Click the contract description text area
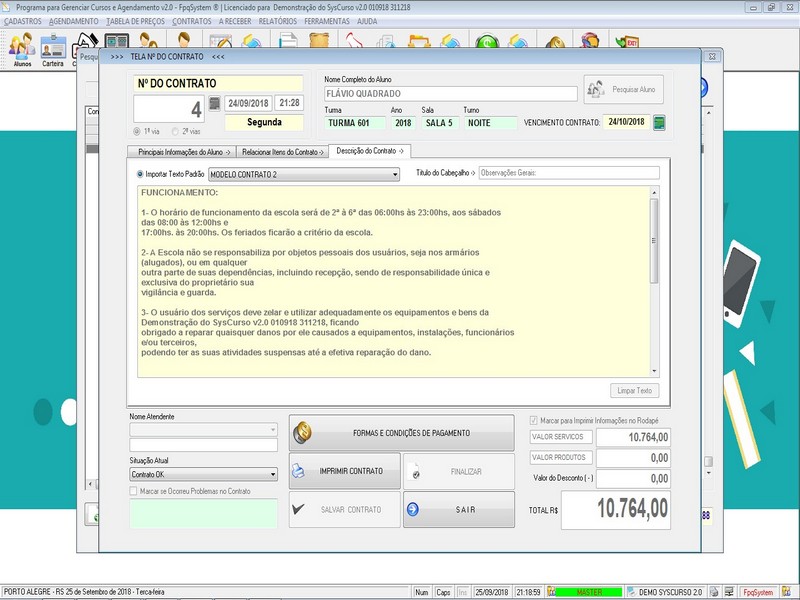This screenshot has height=600, width=800. (393, 282)
